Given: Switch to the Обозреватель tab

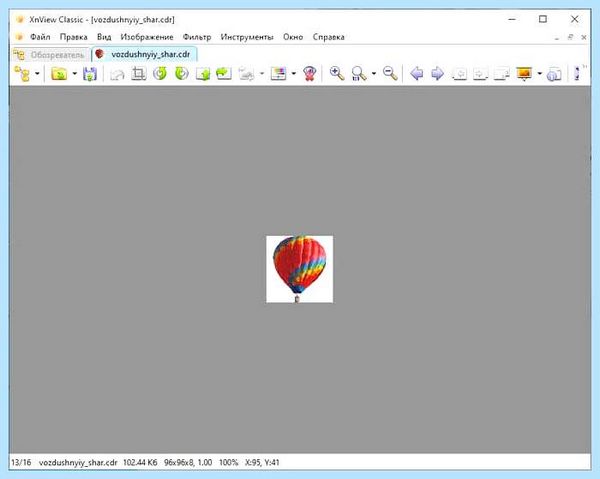Looking at the screenshot, I should 51,55.
